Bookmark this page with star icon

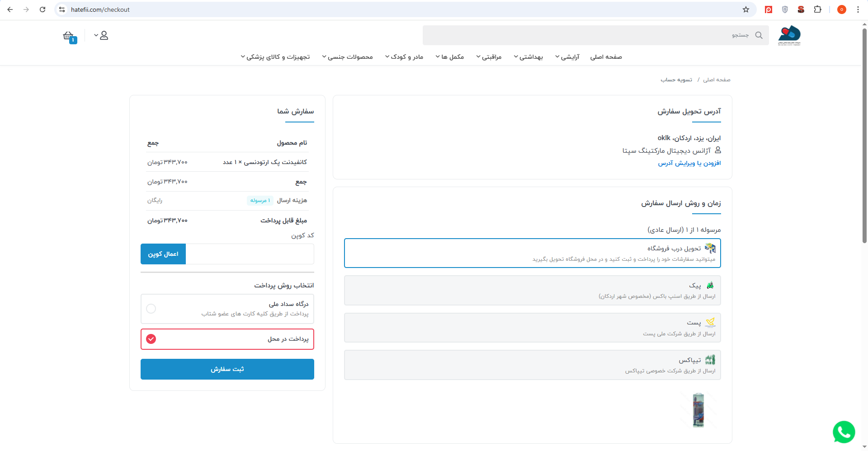tap(746, 9)
